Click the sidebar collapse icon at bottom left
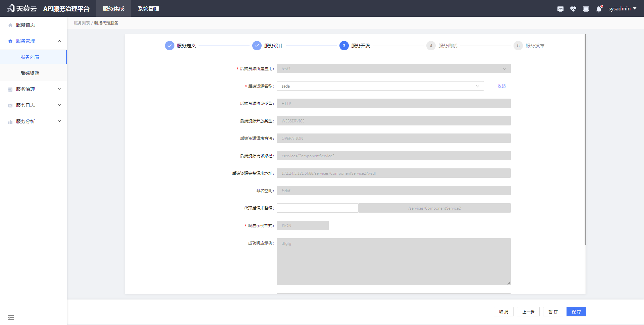 pyautogui.click(x=11, y=317)
